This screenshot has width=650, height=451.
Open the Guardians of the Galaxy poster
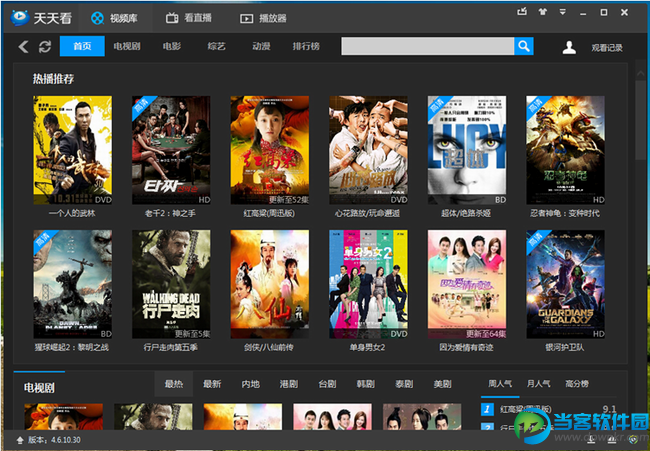565,284
